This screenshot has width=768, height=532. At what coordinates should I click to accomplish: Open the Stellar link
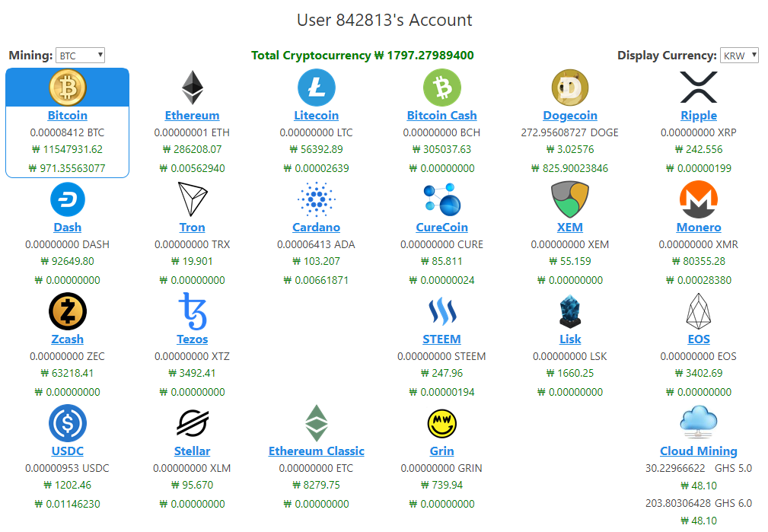192,451
